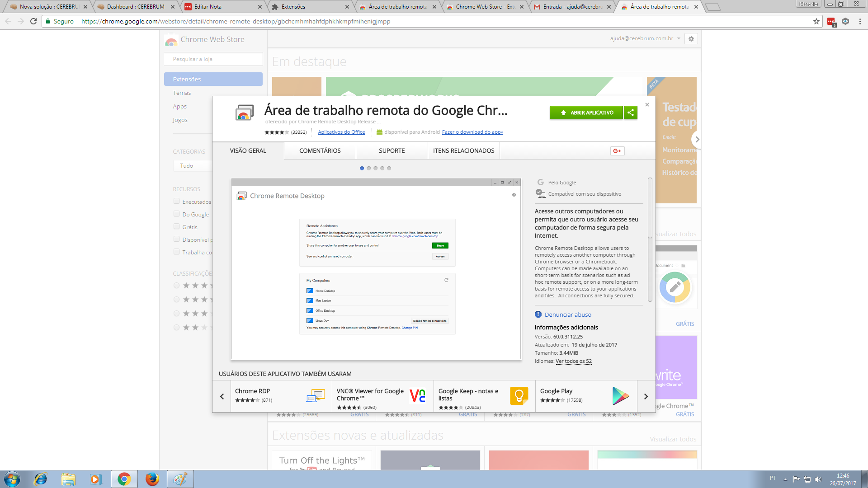Open Firefox from the Windows taskbar

(x=152, y=479)
